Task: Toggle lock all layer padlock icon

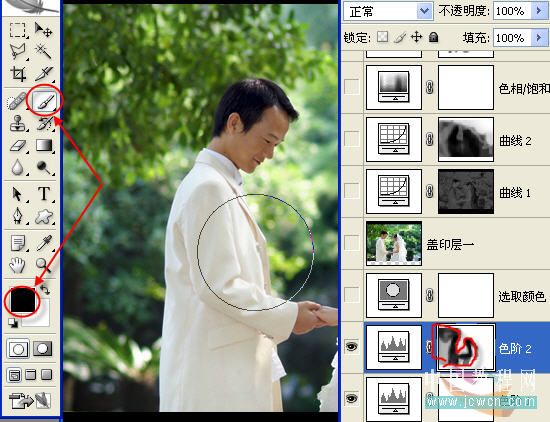Action: (434, 37)
